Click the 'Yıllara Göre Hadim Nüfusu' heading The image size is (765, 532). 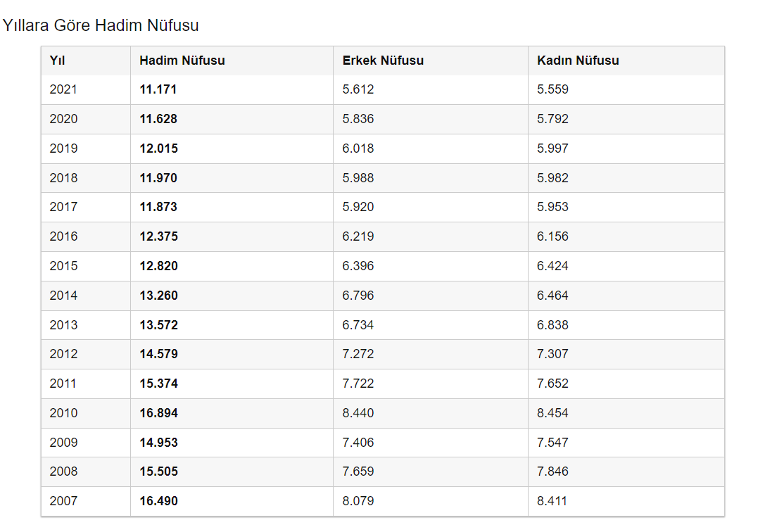pyautogui.click(x=101, y=26)
